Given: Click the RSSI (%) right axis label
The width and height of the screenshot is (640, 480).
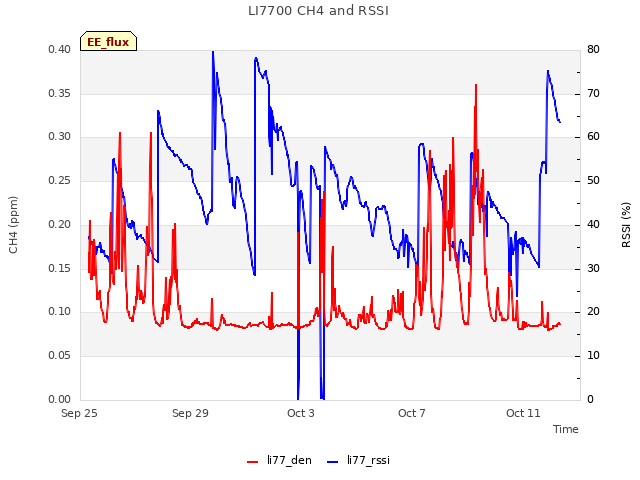Looking at the screenshot, I should [x=626, y=225].
